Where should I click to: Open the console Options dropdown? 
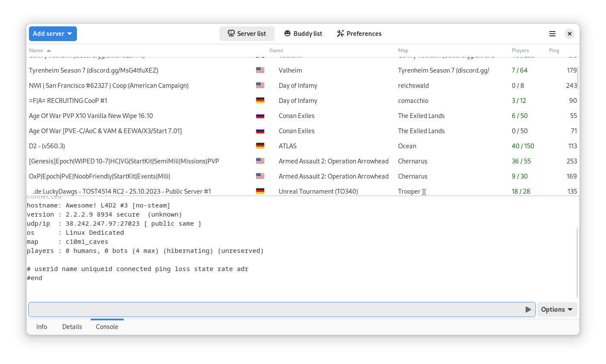click(557, 310)
